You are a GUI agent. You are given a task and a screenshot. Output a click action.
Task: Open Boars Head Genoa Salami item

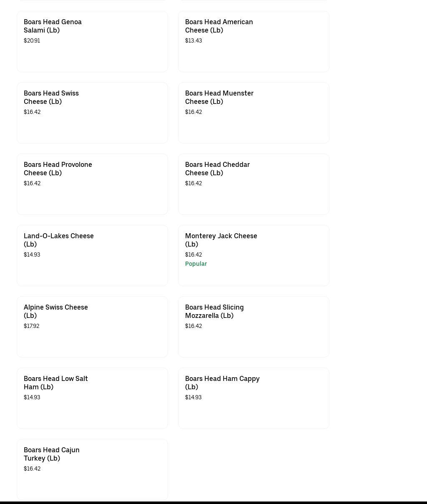click(x=92, y=42)
